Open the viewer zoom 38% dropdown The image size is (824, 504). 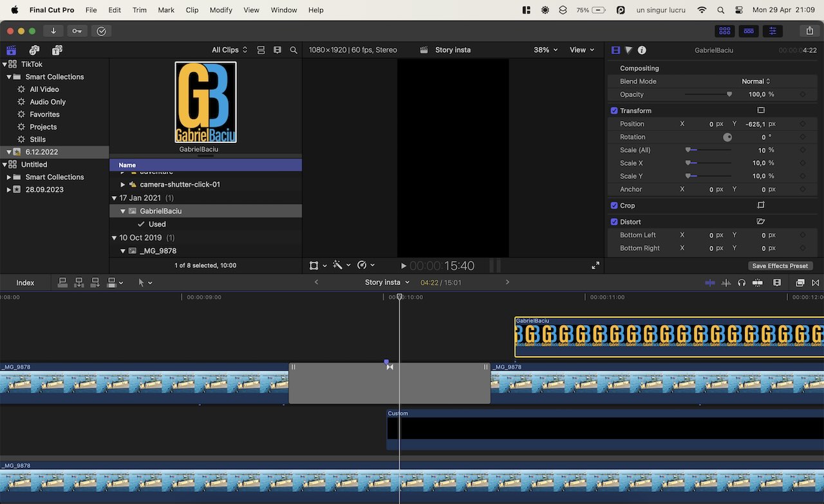pyautogui.click(x=545, y=50)
